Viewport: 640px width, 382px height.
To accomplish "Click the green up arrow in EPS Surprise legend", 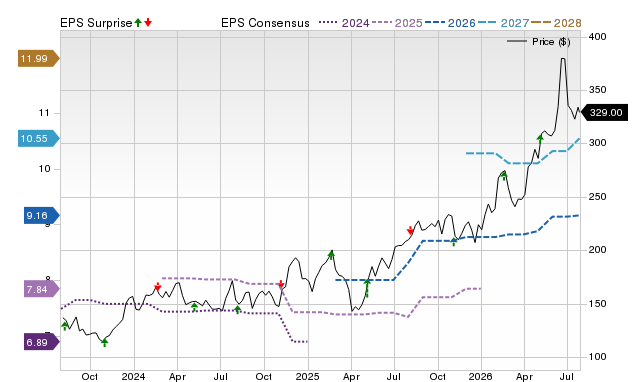I will pos(138,23).
